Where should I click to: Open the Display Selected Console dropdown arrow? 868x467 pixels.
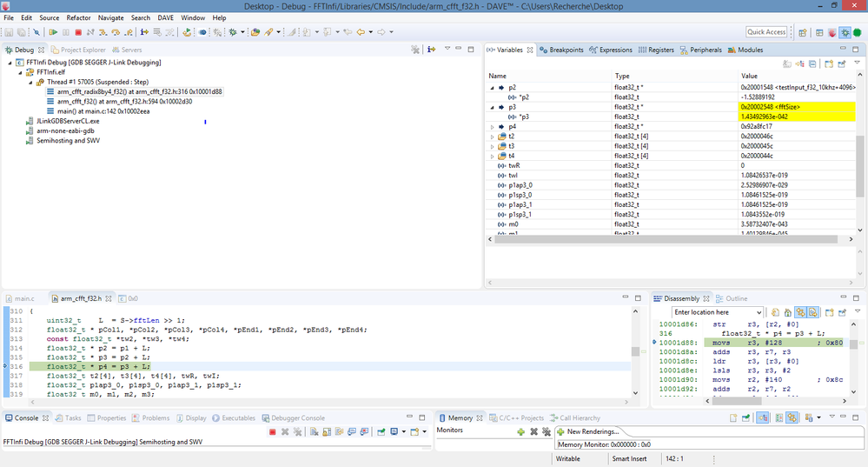[x=403, y=431]
